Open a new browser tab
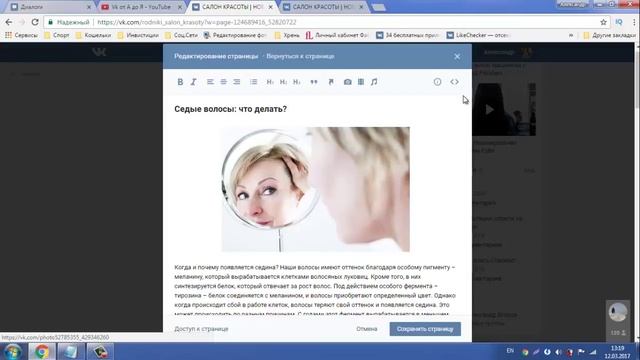Image resolution: width=640 pixels, height=360 pixels. coord(378,7)
